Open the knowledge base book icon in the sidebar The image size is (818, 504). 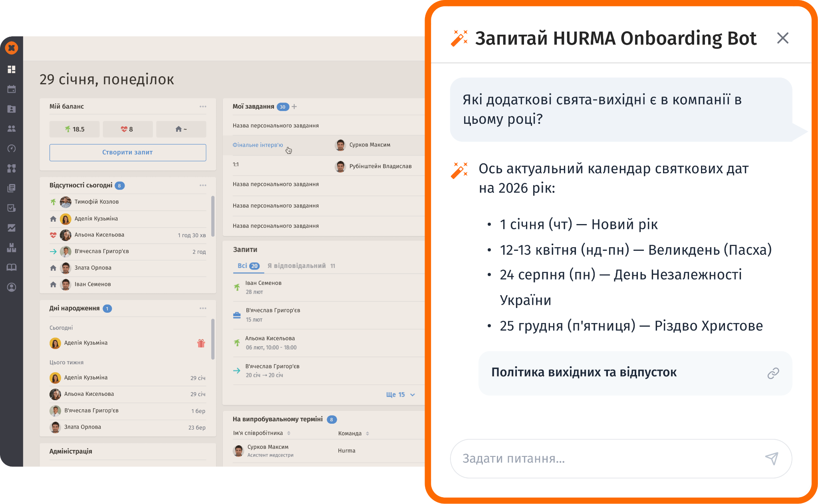12,267
